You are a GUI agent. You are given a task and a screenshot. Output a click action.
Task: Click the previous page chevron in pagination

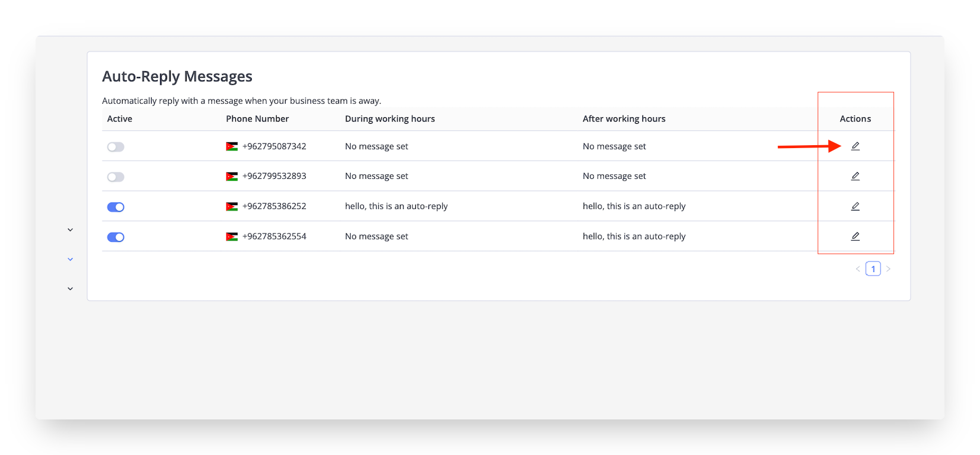857,268
